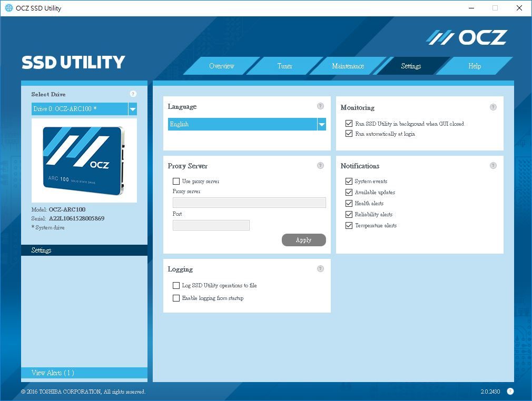Switch to the Tuner tab
The width and height of the screenshot is (532, 401).
point(284,66)
